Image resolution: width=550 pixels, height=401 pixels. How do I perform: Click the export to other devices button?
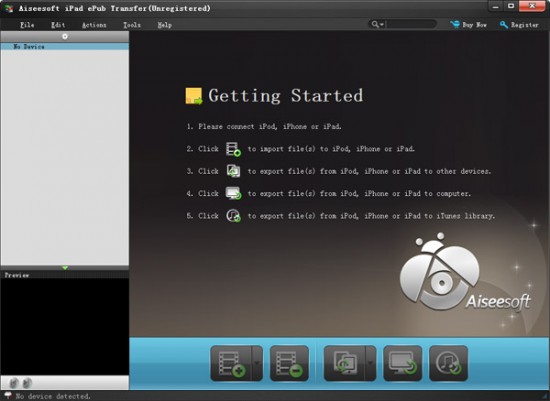tap(344, 363)
